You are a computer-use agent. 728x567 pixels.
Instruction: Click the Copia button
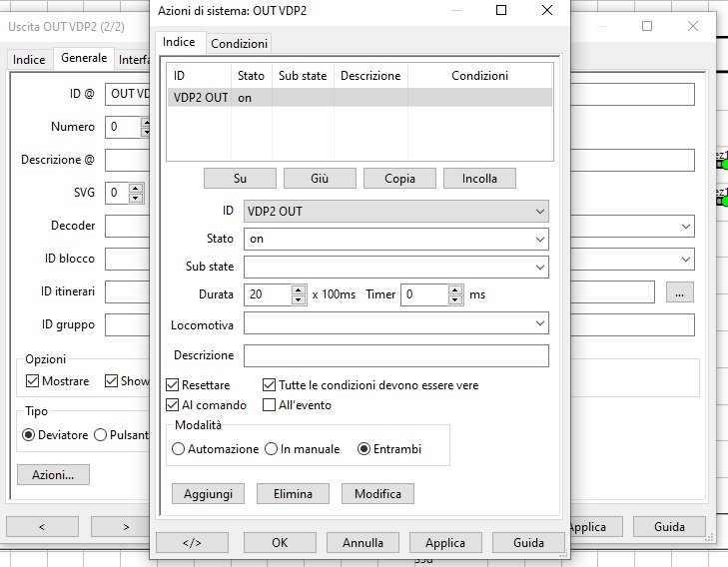pyautogui.click(x=397, y=178)
